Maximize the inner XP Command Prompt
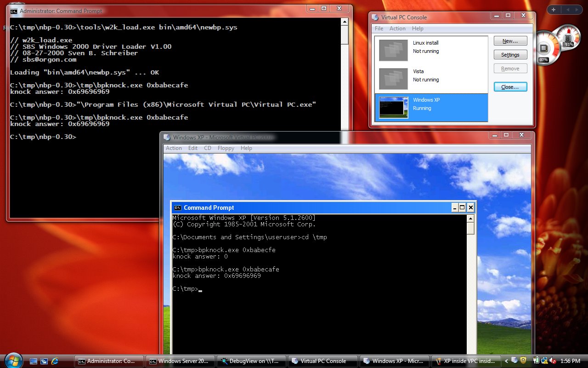Image resolution: width=588 pixels, height=368 pixels. [x=462, y=207]
